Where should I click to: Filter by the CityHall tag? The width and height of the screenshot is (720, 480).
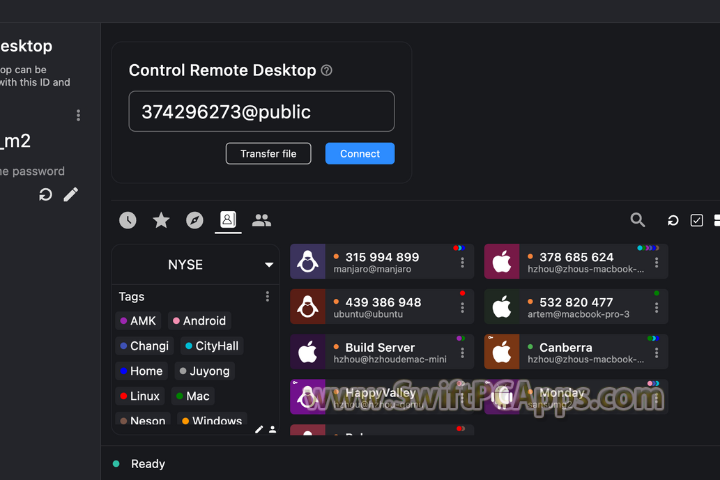(212, 346)
